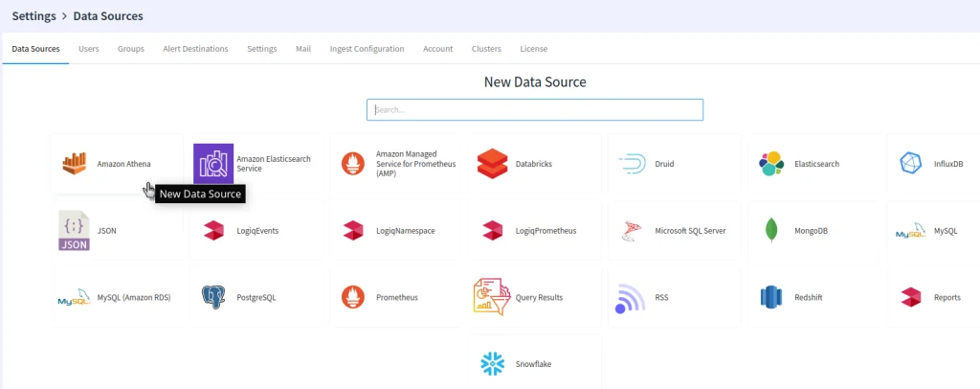
Task: Choose the Databricks logo icon
Action: pos(492,164)
